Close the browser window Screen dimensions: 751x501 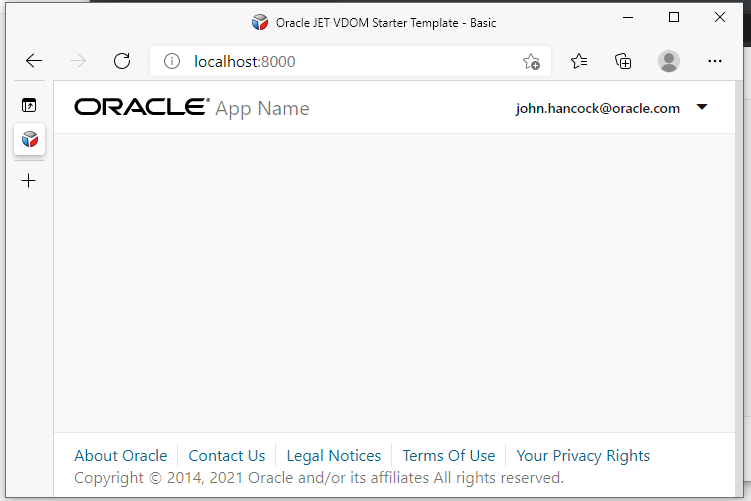coord(719,18)
